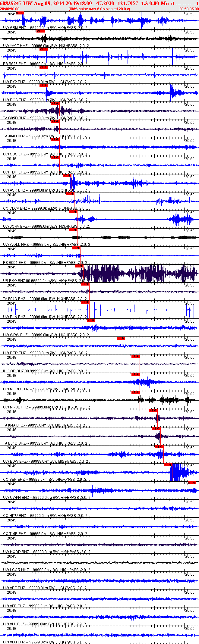
Task: Select the origin time 20:49:18.00 in header
Action: coord(77,3)
